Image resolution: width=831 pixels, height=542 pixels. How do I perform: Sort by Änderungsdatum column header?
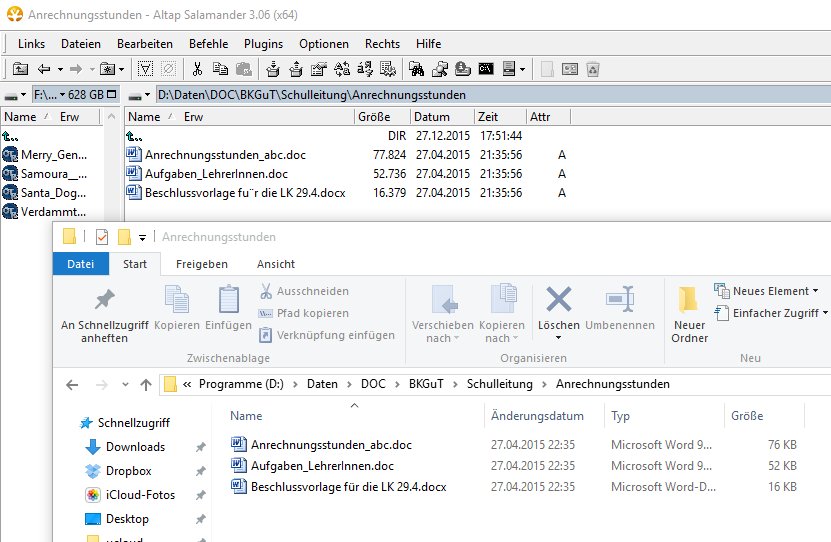pyautogui.click(x=537, y=416)
